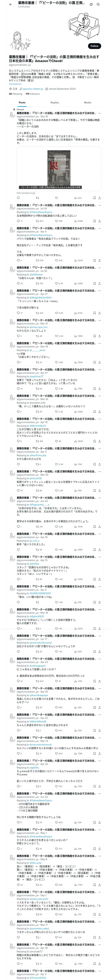Open the Media tab
The image size is (110, 980).
(87, 102)
